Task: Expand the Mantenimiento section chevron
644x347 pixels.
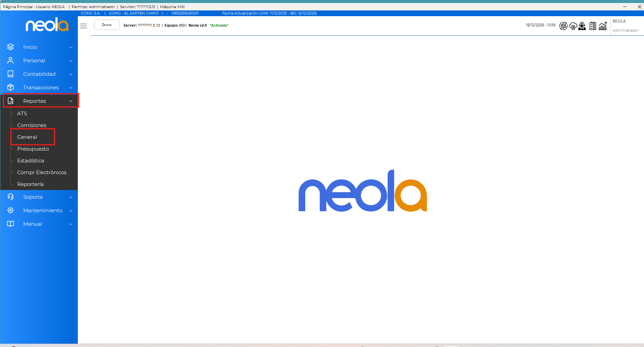Action: coord(71,211)
